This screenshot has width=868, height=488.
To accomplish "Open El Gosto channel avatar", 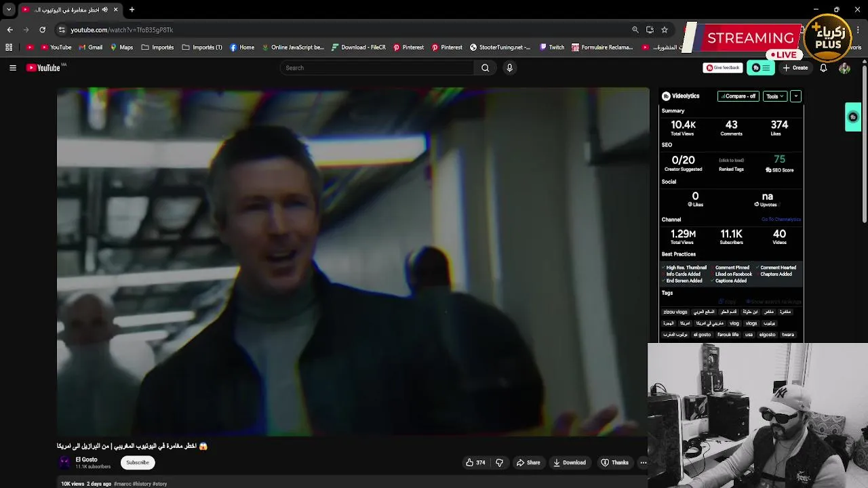I will [x=64, y=462].
